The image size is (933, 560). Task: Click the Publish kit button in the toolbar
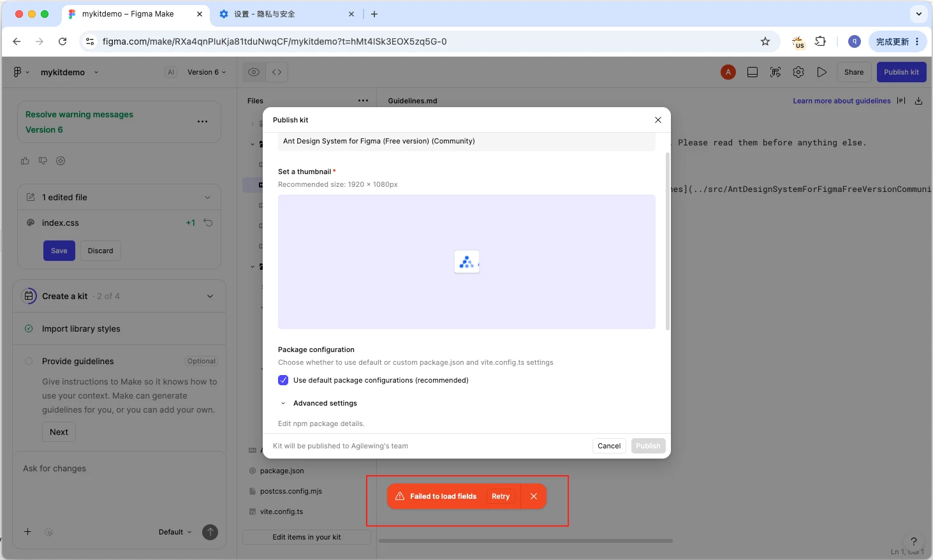coord(901,72)
